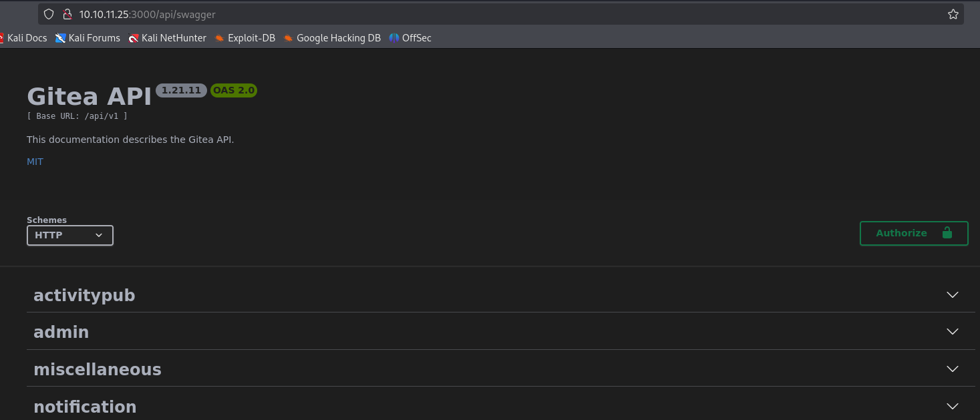Open the HTTP schemes dropdown
This screenshot has width=980, height=420.
pos(70,235)
